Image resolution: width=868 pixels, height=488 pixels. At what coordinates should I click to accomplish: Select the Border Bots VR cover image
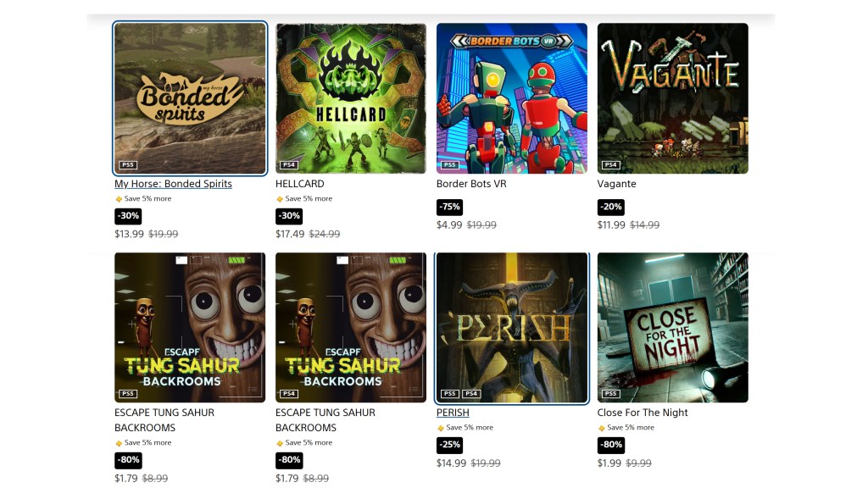(x=512, y=98)
